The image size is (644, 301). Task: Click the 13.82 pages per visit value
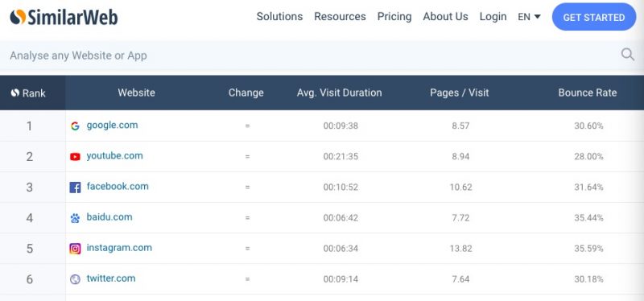tap(460, 249)
